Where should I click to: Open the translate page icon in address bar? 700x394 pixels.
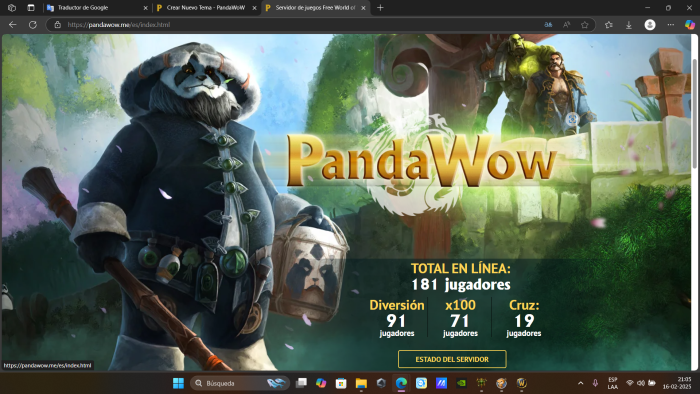(548, 25)
